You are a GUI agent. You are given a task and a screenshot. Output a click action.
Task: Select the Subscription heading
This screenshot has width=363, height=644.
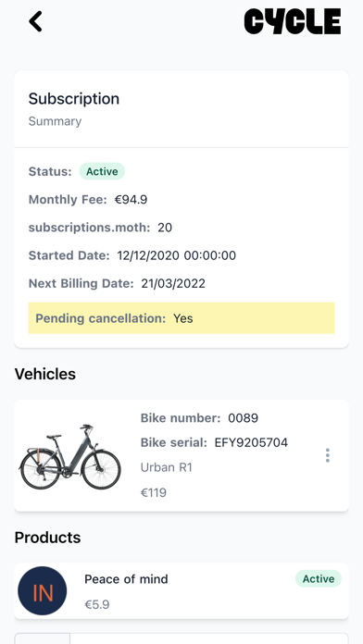[x=74, y=99]
